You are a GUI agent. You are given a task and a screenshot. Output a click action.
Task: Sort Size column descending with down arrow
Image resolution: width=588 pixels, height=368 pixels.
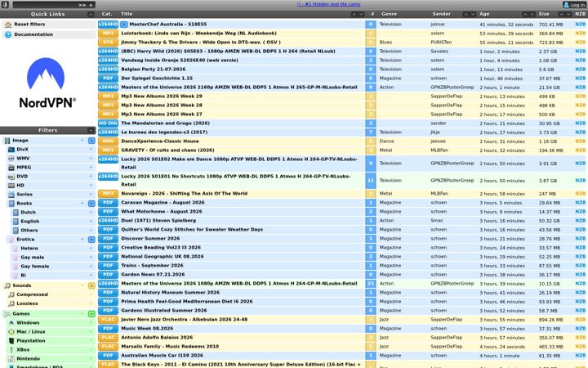pyautogui.click(x=568, y=14)
